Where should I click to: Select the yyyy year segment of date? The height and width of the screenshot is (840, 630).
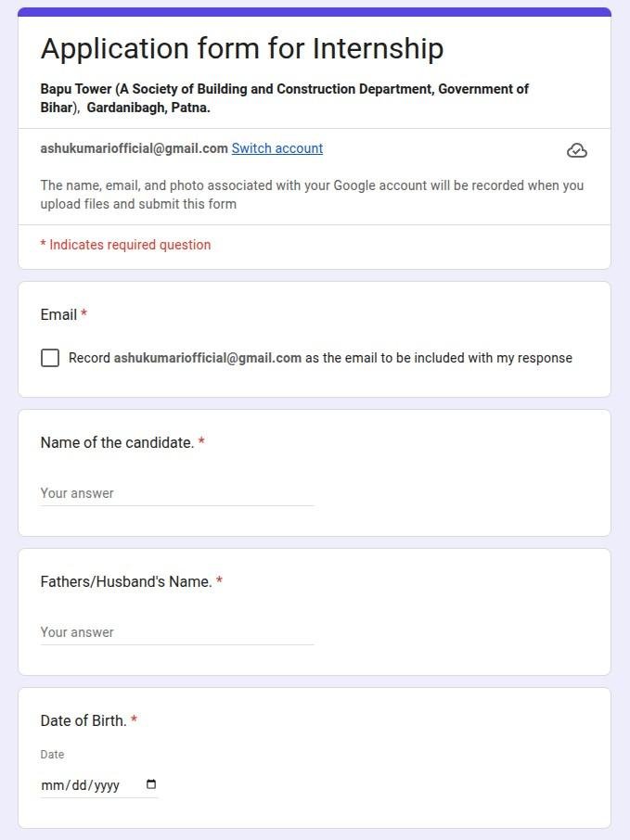(x=106, y=785)
